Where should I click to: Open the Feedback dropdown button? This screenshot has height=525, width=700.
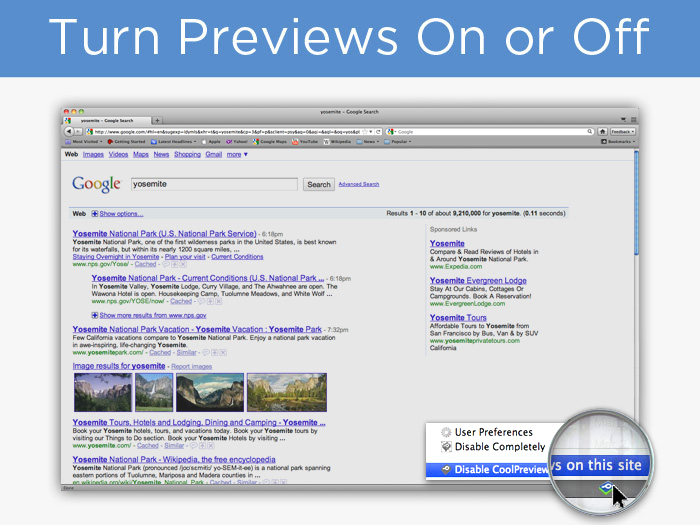coord(622,132)
